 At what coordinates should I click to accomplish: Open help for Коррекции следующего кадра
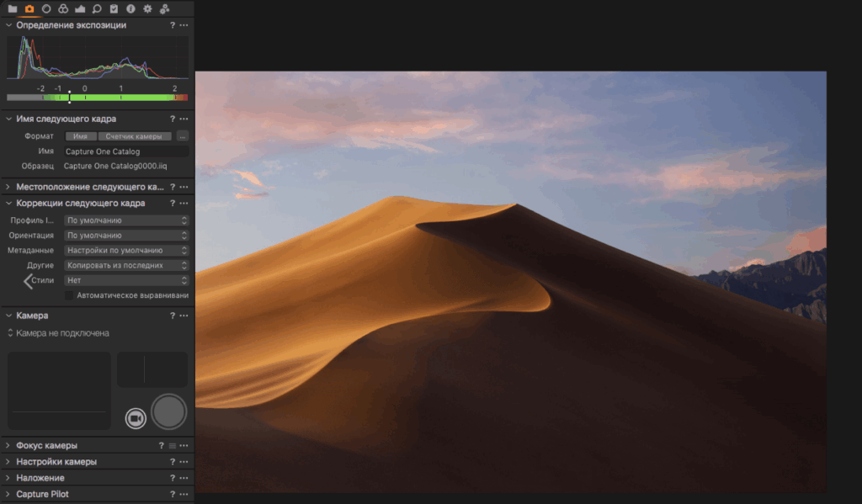click(172, 204)
